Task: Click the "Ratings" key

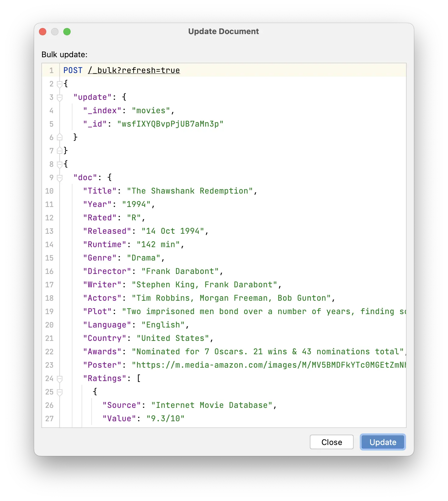Action: (x=105, y=378)
